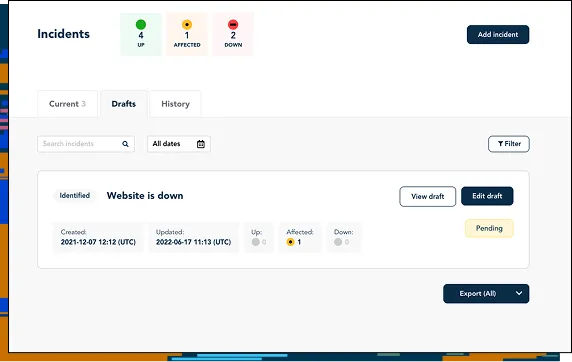Open the Filter button
This screenshot has width=572, height=362.
pos(509,144)
